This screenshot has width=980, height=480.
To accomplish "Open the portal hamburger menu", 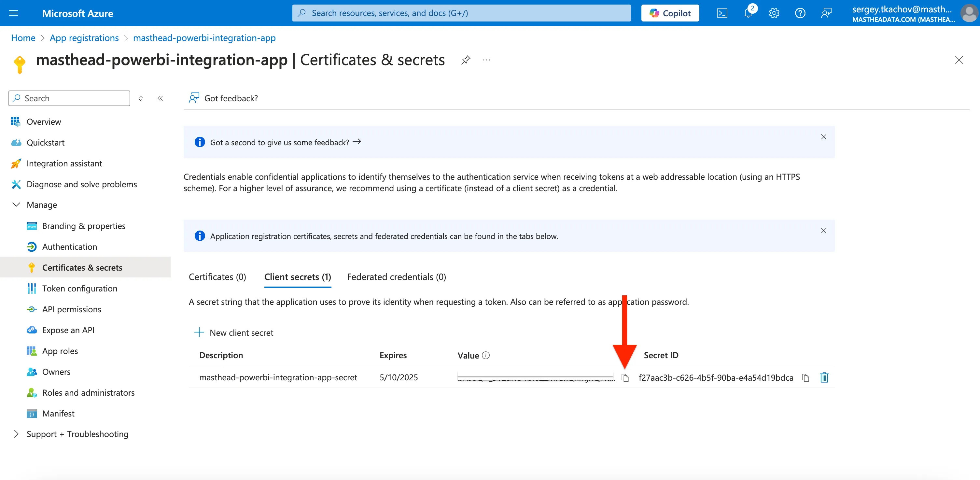I will pyautogui.click(x=14, y=13).
